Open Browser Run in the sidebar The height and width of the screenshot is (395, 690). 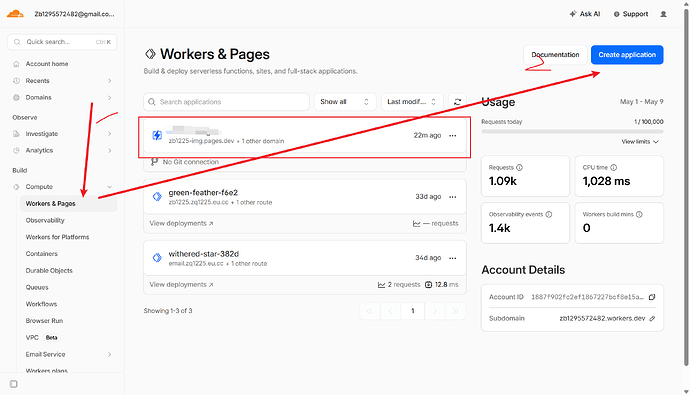point(44,321)
